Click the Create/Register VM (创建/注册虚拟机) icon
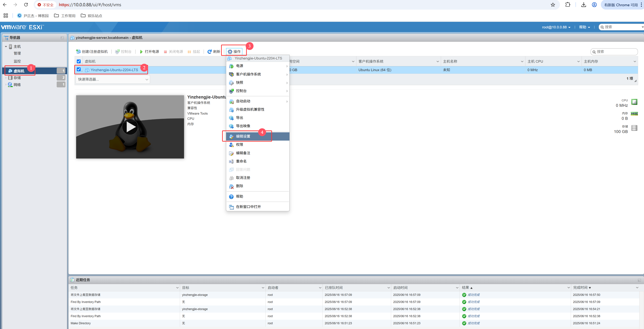Image resolution: width=644 pixels, height=329 pixels. [78, 52]
